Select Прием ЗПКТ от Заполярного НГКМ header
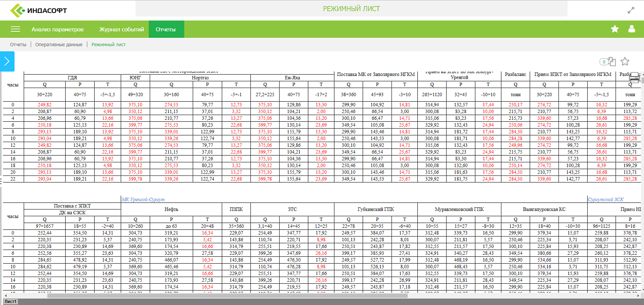Viewport: 644px width, 305px height. pyautogui.click(x=573, y=74)
